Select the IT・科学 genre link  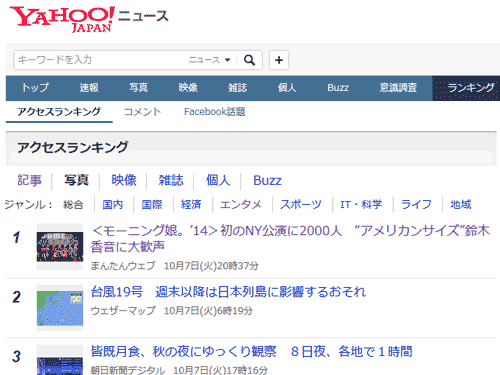coord(361,204)
